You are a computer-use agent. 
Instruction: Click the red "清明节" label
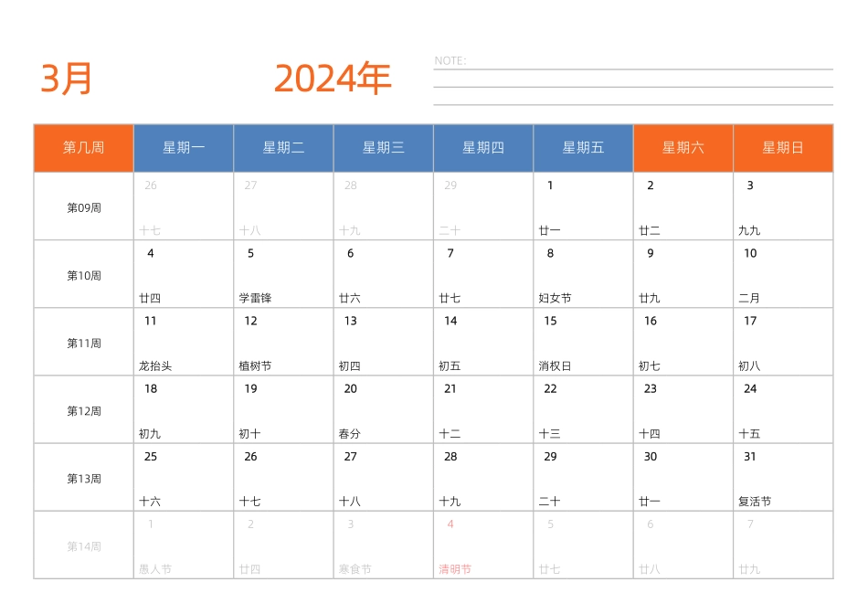point(455,569)
